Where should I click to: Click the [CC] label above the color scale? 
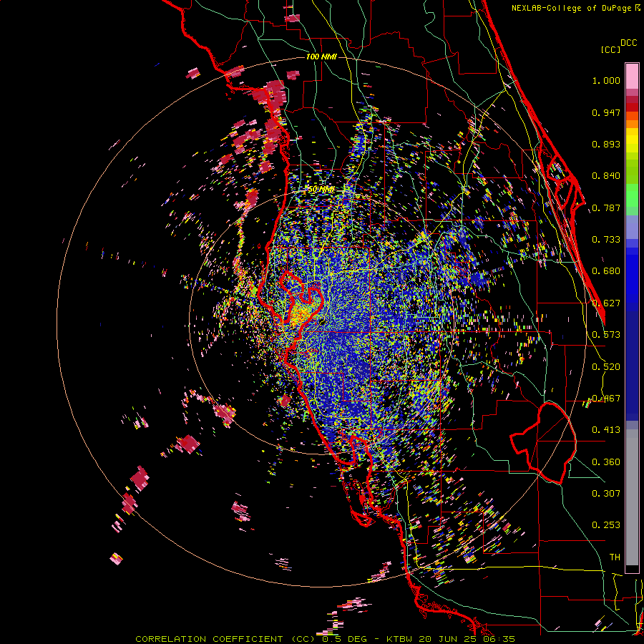(610, 49)
